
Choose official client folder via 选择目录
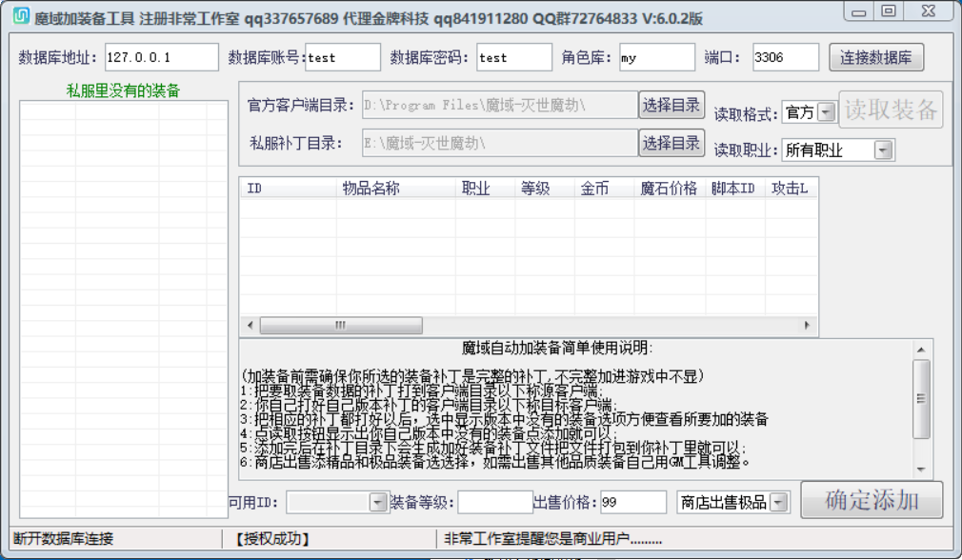(671, 105)
